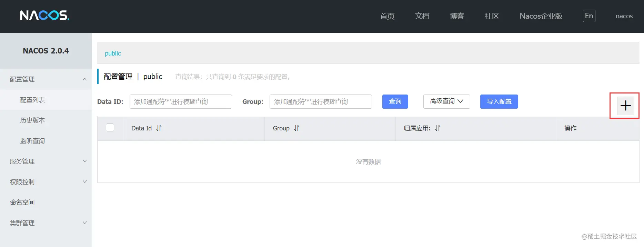This screenshot has height=247, width=644.
Task: Click the NACOS logo
Action: 45,15
